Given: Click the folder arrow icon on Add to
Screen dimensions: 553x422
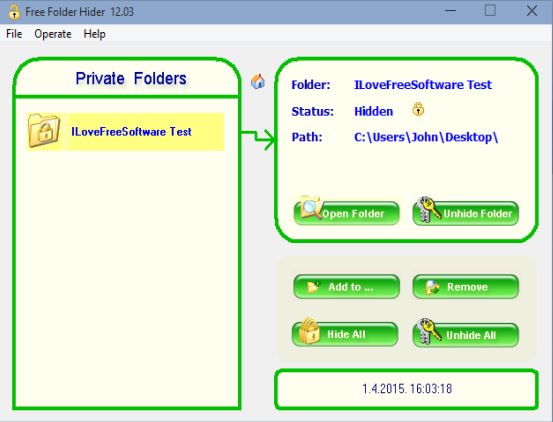Looking at the screenshot, I should click(313, 287).
